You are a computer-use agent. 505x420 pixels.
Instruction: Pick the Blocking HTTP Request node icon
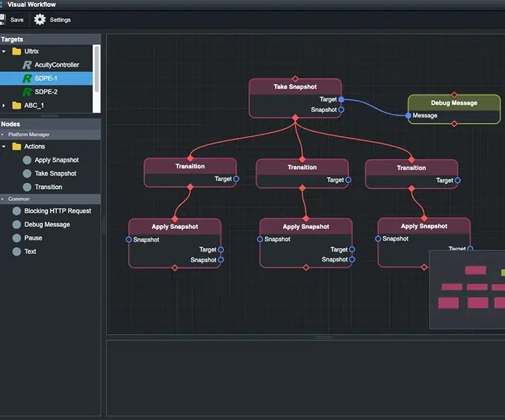(17, 211)
